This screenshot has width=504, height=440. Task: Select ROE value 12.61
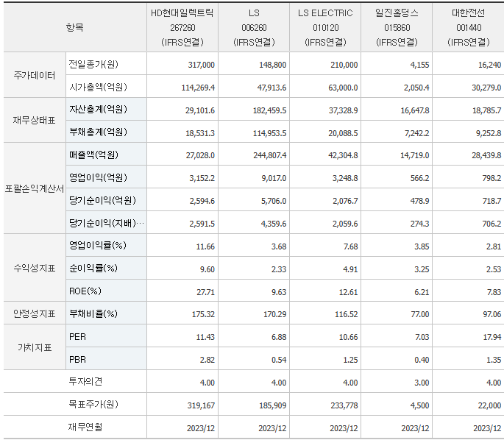pyautogui.click(x=348, y=293)
